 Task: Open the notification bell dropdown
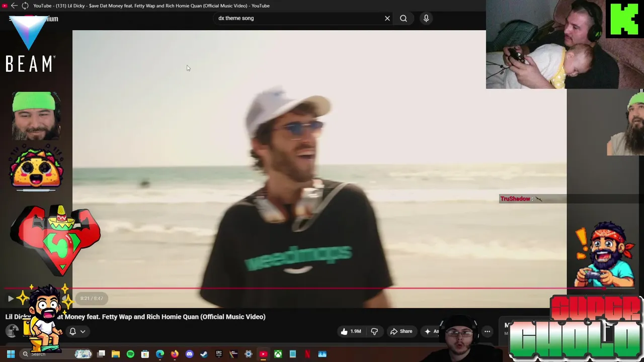pyautogui.click(x=77, y=331)
